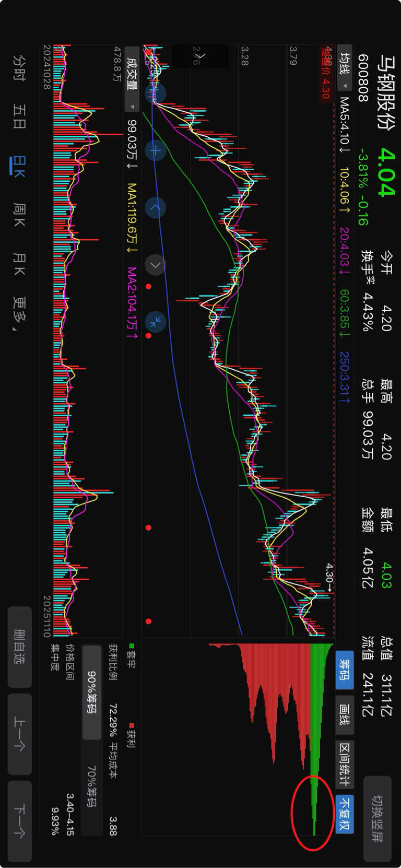Tap the green 套牢 legend item
This screenshot has width=401, height=868.
pyautogui.click(x=132, y=657)
